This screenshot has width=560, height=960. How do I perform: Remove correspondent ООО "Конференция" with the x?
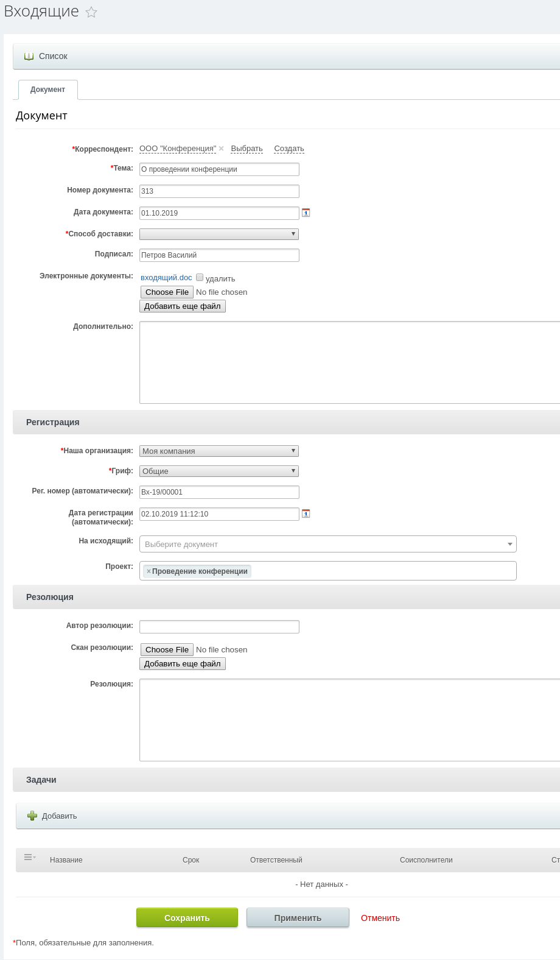222,149
